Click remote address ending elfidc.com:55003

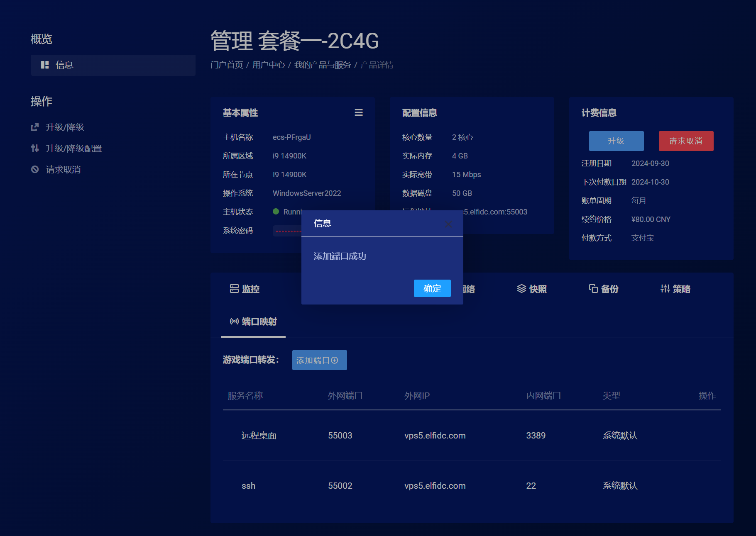495,212
